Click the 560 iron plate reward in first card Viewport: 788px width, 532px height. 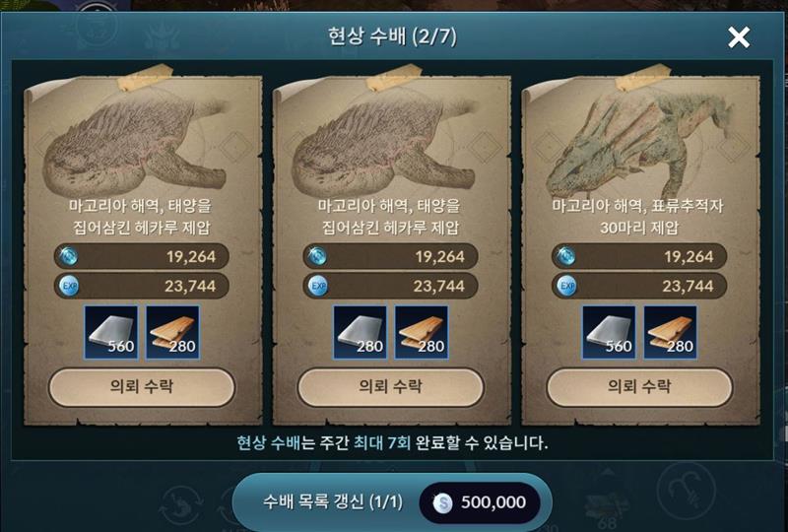111,332
